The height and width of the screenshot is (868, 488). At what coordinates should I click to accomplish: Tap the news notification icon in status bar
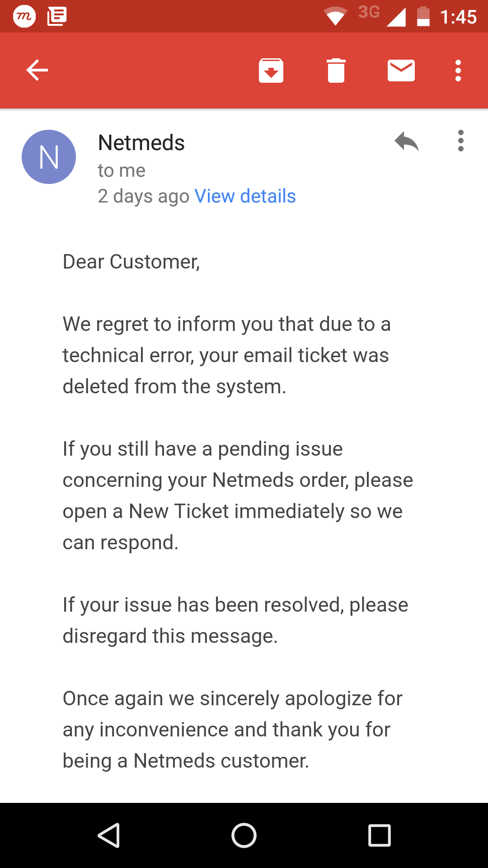(x=57, y=17)
